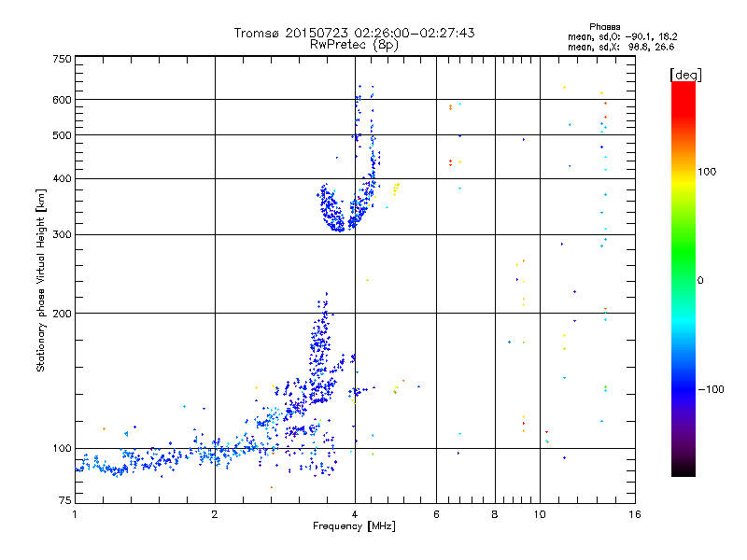Click the y-axis tick label '600'
The height and width of the screenshot is (560, 747).
pyautogui.click(x=62, y=100)
